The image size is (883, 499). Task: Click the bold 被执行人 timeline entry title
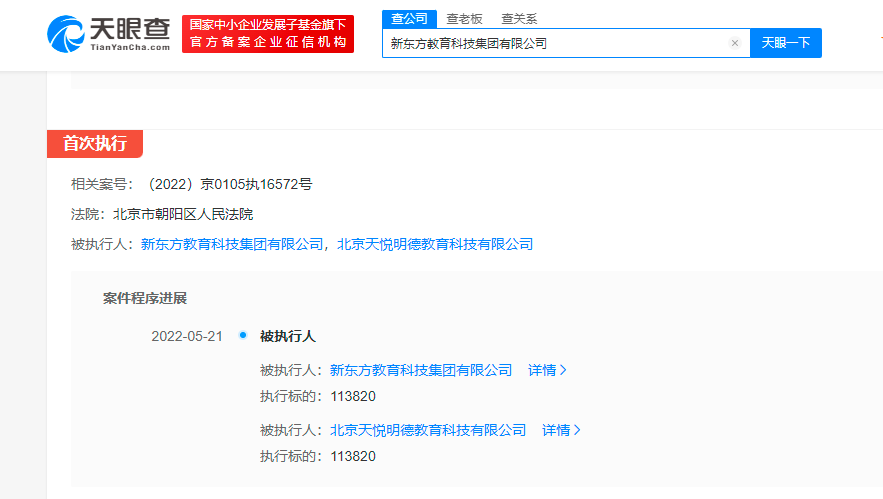coord(288,336)
